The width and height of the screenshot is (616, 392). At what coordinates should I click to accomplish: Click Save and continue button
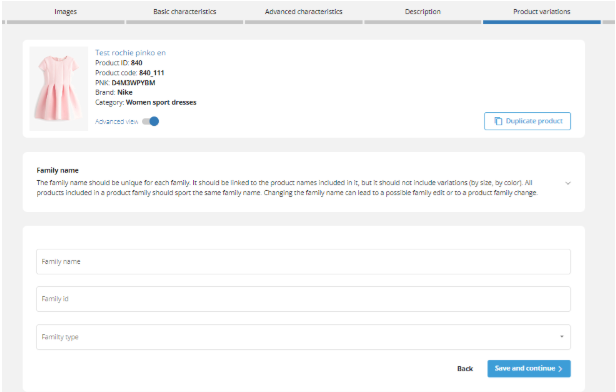529,368
